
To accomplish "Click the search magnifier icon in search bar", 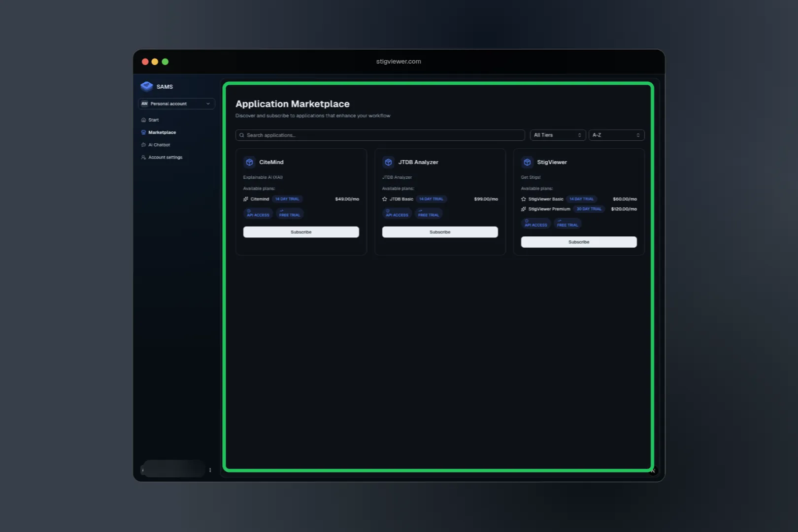I will coord(242,134).
